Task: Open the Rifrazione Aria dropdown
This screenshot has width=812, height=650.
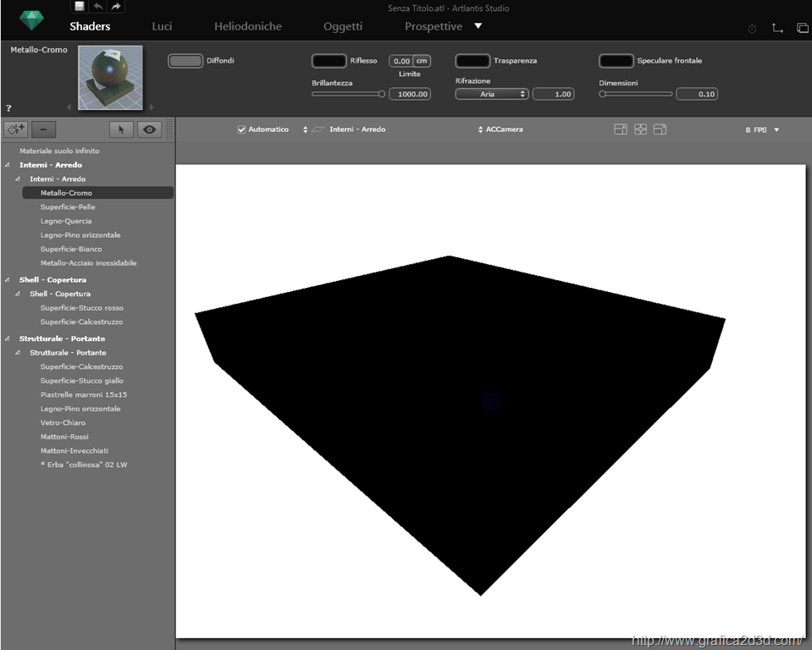Action: tap(492, 94)
